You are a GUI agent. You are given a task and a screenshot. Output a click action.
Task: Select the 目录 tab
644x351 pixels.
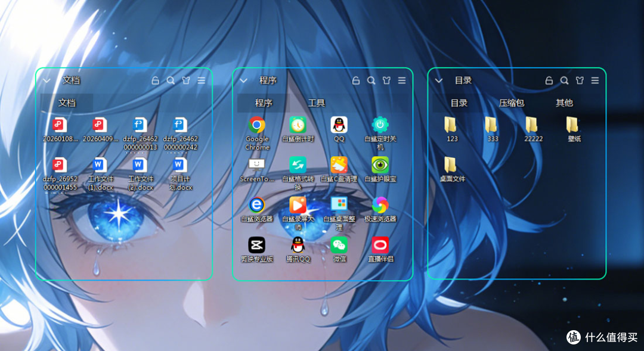point(459,103)
